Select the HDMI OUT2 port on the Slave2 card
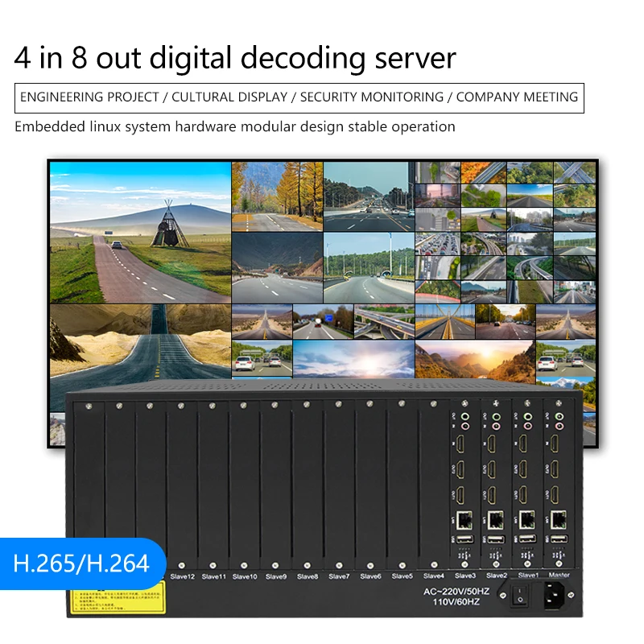The image size is (644, 644). pos(492,469)
